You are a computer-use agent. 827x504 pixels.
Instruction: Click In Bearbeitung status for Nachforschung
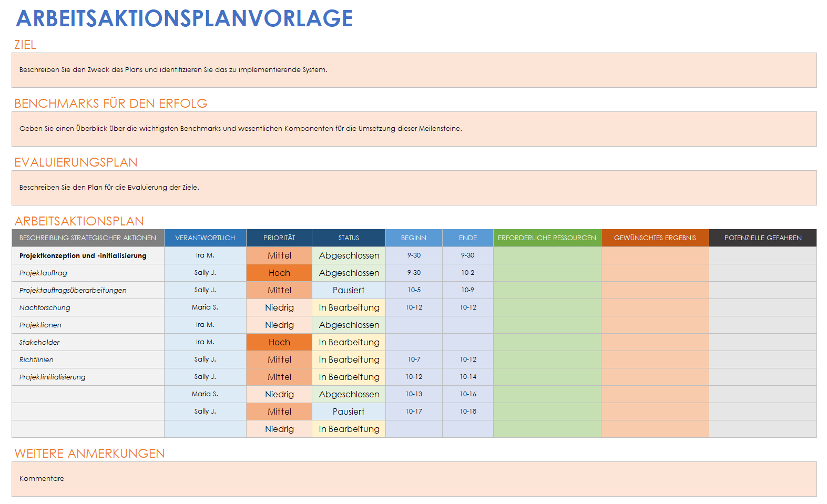(349, 307)
